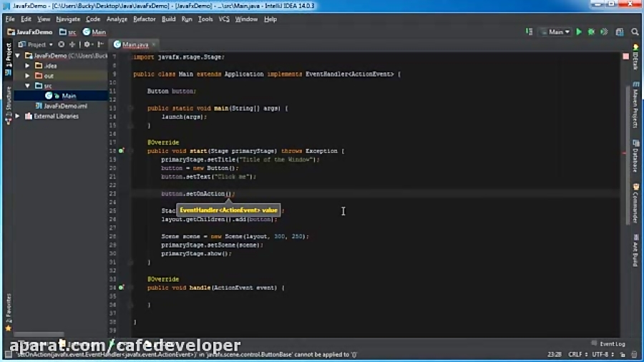Click JavaFxDemo breadcrumb in navigation bar
The height and width of the screenshot is (362, 644).
pyautogui.click(x=30, y=32)
